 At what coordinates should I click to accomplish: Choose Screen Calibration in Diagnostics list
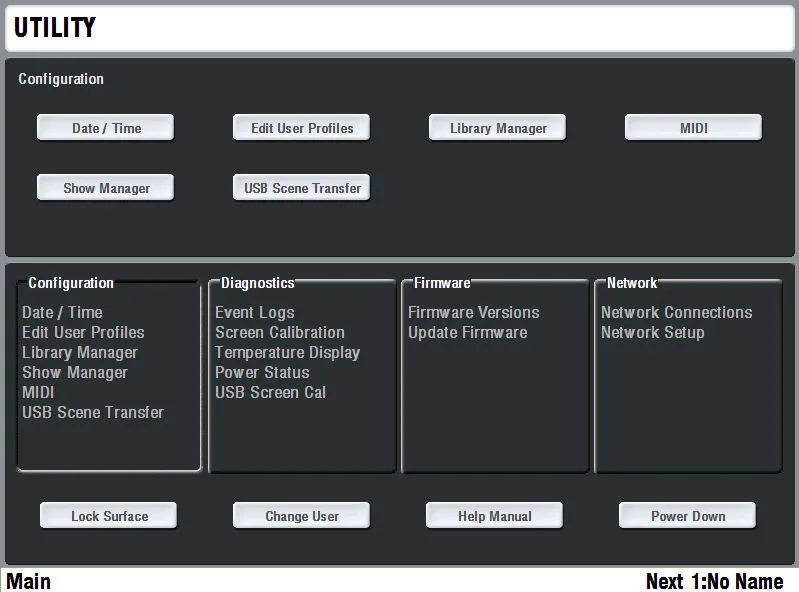pos(280,332)
